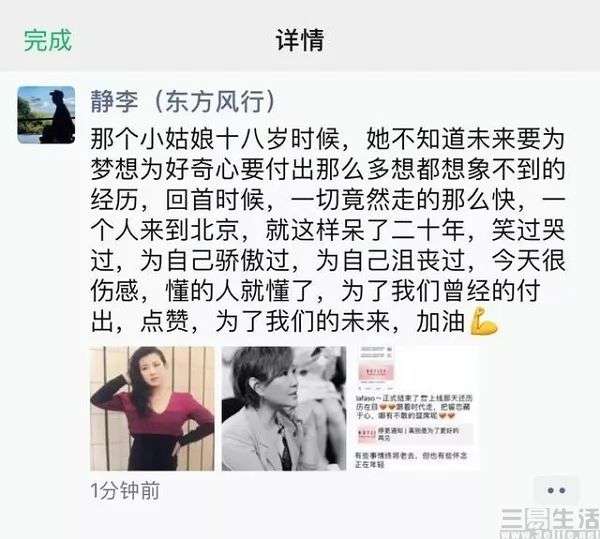
Task: Click text line starting 个人来到北京
Action: (328, 230)
